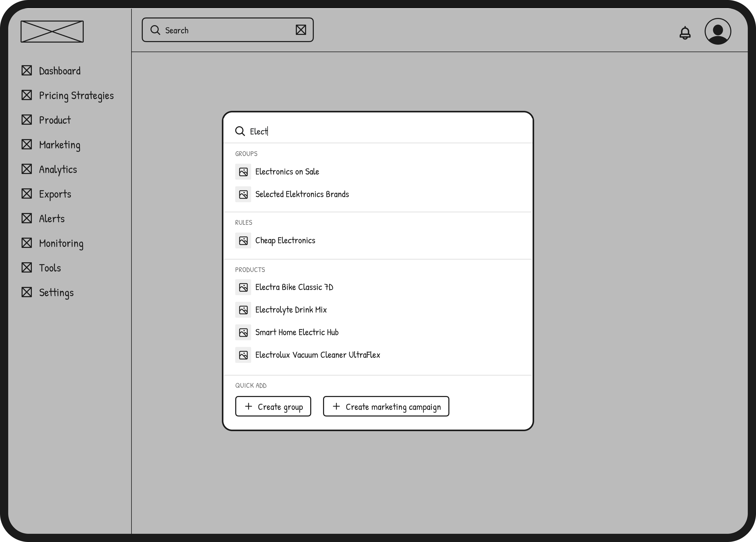The image size is (756, 542).
Task: Click the Cheap Electronics thumbnail icon
Action: [243, 240]
